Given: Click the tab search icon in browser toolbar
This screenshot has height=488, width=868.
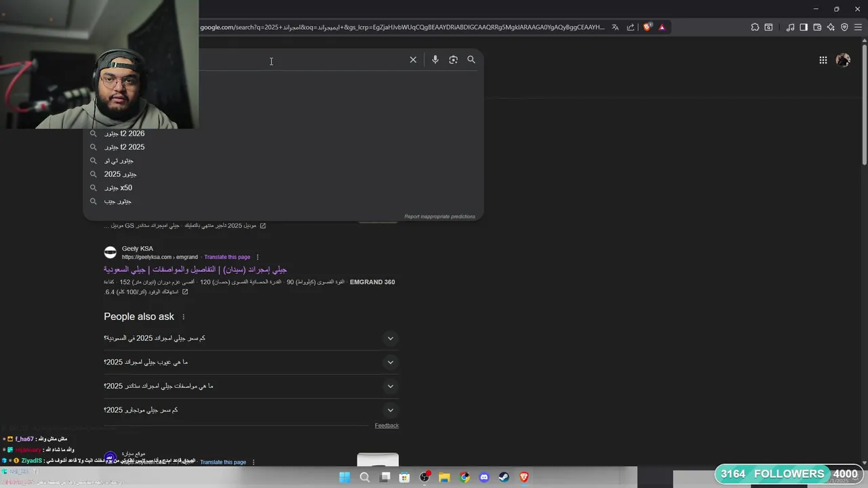Looking at the screenshot, I should 768,27.
